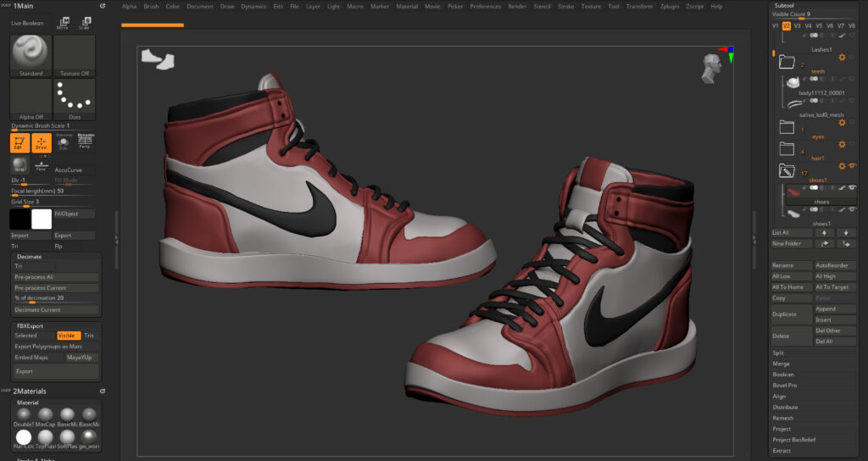Open hair1 folder settings gear
The height and width of the screenshot is (461, 868).
[842, 144]
